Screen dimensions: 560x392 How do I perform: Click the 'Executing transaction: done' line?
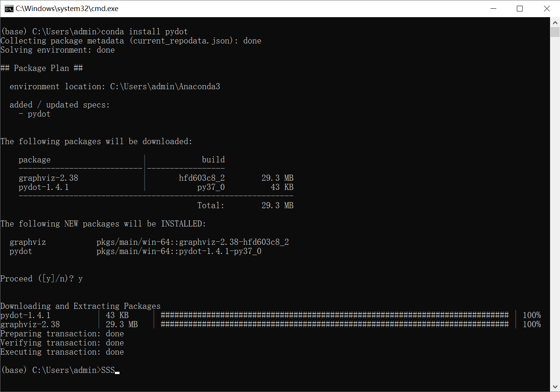pyautogui.click(x=62, y=352)
